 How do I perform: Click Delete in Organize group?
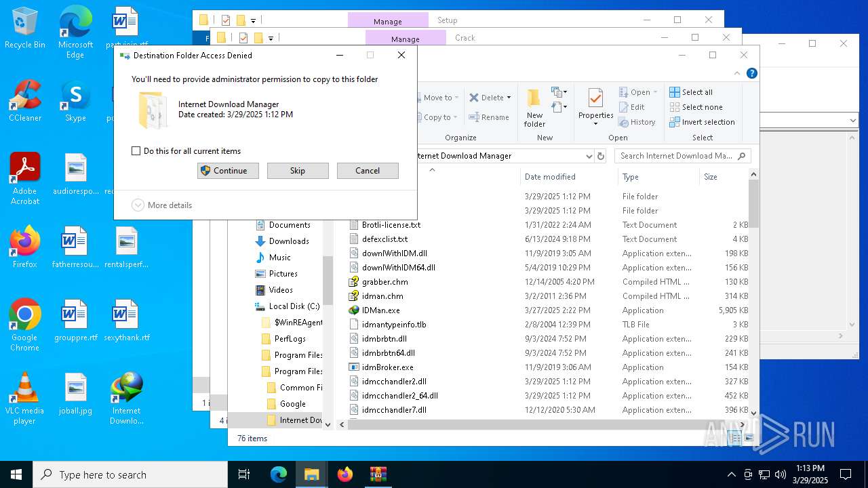click(490, 98)
